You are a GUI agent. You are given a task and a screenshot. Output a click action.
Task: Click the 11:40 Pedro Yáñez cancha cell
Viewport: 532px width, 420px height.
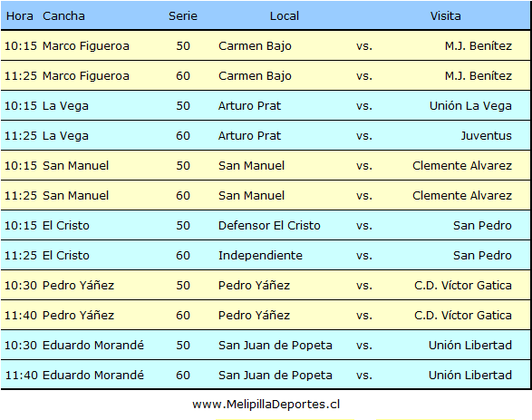pyautogui.click(x=78, y=315)
